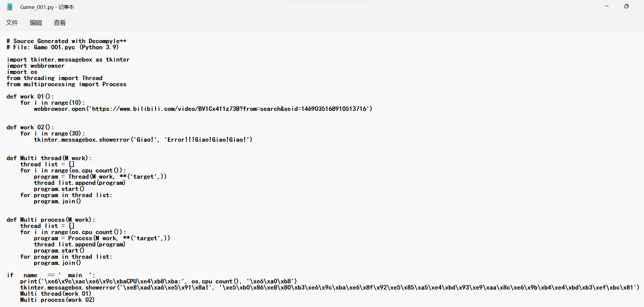644x307 pixels.
Task: Restore down the Notepad window
Action: (x=626, y=6)
